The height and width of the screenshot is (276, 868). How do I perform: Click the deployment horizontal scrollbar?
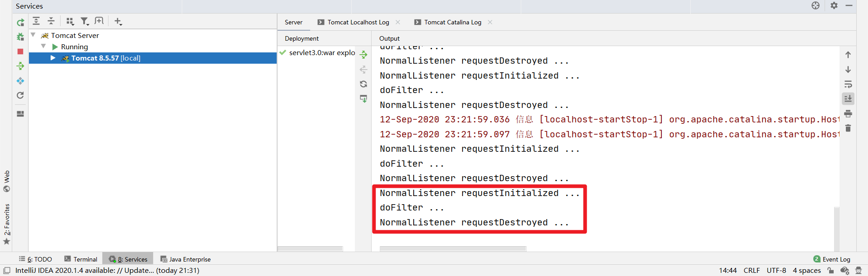tap(310, 249)
